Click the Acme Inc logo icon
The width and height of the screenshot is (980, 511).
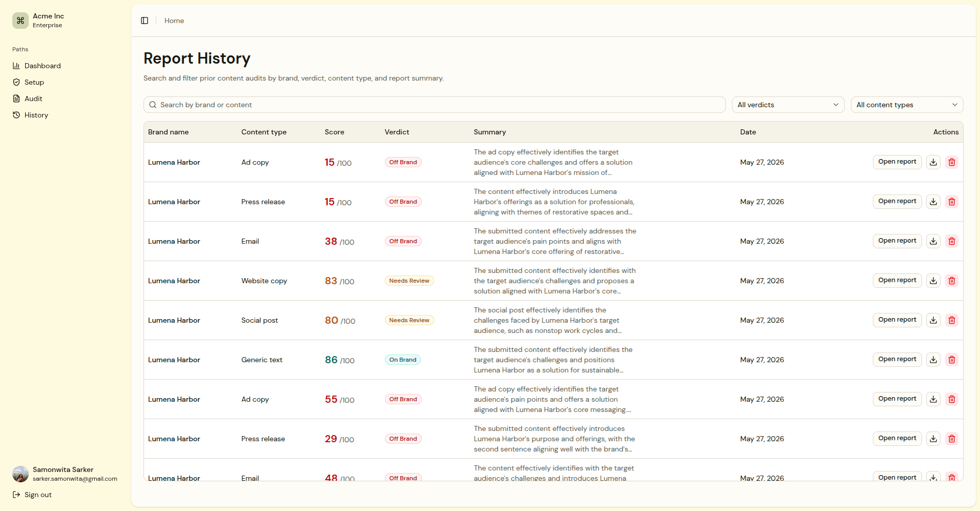pyautogui.click(x=21, y=21)
